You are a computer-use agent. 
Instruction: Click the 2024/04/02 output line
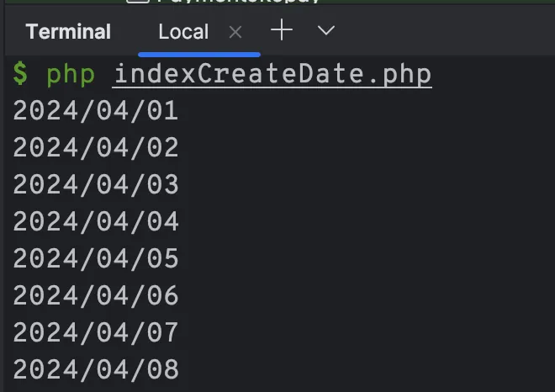point(96,148)
